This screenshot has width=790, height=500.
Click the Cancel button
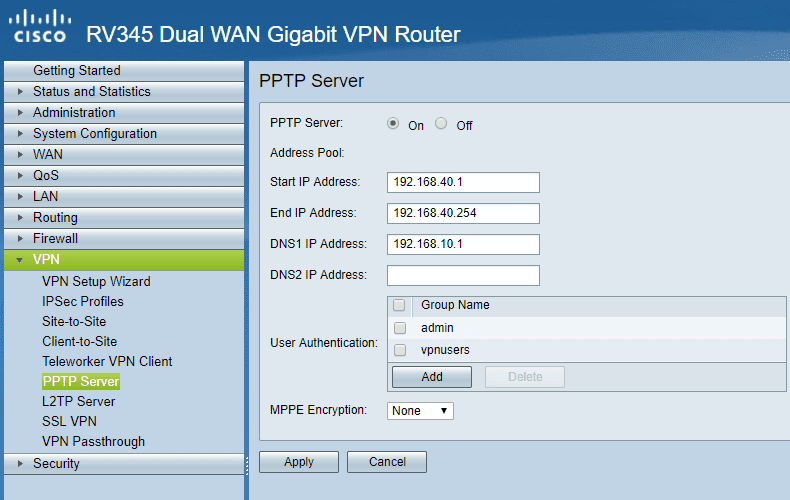[387, 462]
